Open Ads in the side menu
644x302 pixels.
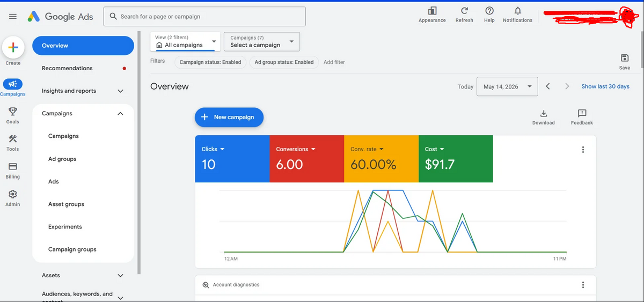[54, 182]
